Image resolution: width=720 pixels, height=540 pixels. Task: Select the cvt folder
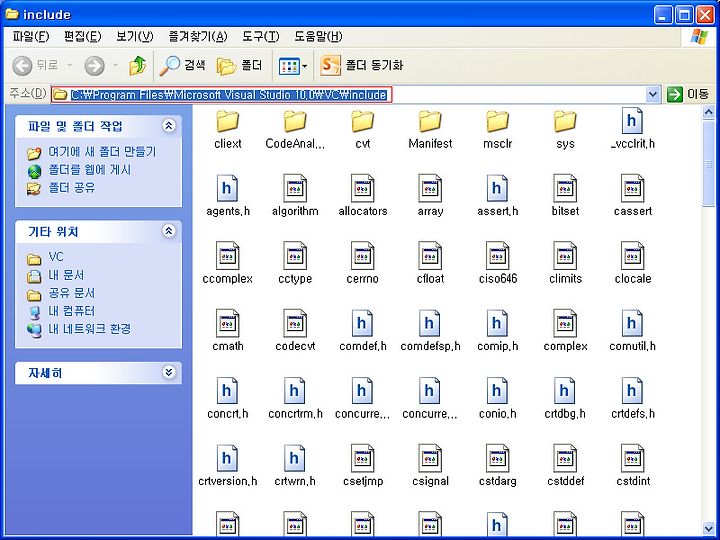363,130
